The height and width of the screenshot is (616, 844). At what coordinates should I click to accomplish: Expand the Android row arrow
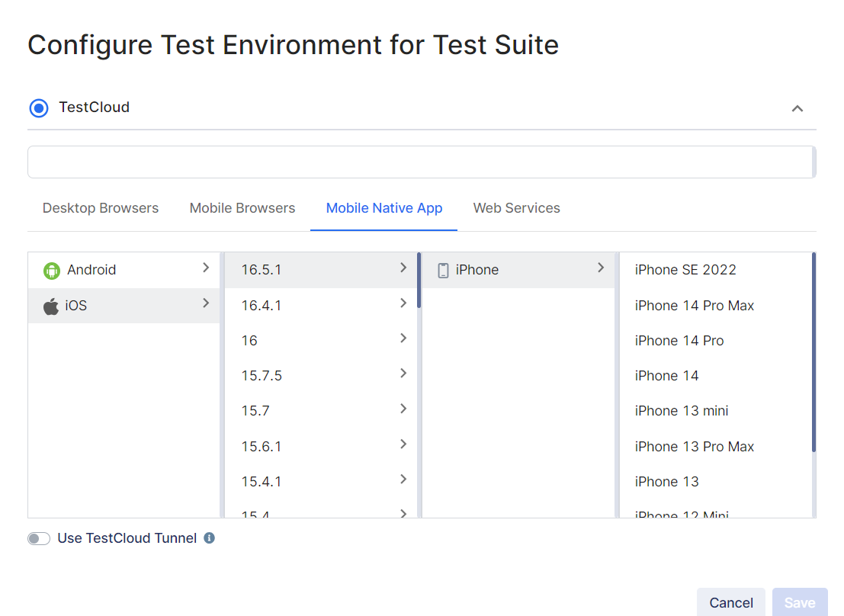pyautogui.click(x=206, y=268)
